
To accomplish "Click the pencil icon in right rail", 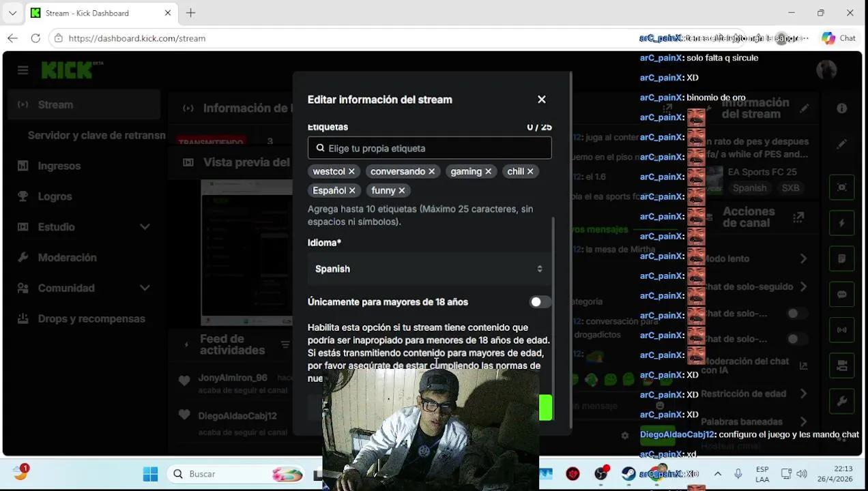I will coord(842,144).
